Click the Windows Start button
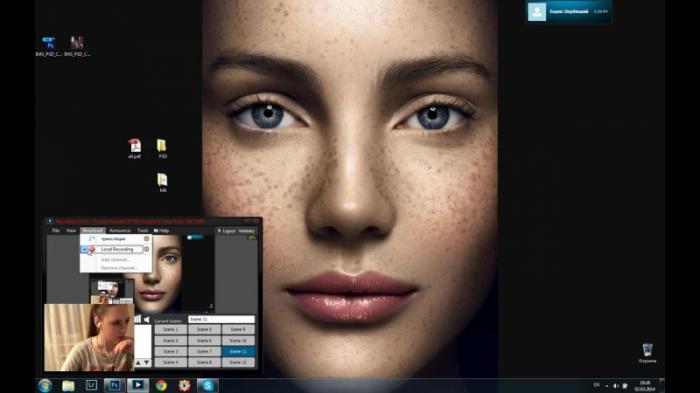The image size is (700, 393). (x=45, y=385)
